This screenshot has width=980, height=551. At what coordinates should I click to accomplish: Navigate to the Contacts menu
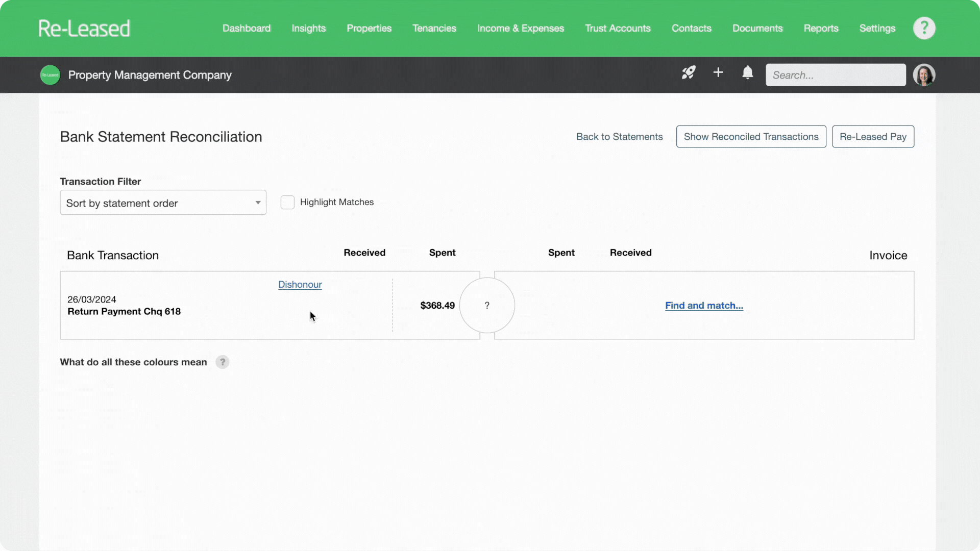(692, 29)
